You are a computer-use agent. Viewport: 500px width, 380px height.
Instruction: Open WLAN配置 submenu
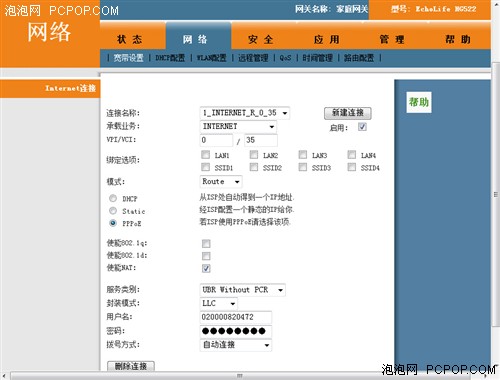point(211,58)
